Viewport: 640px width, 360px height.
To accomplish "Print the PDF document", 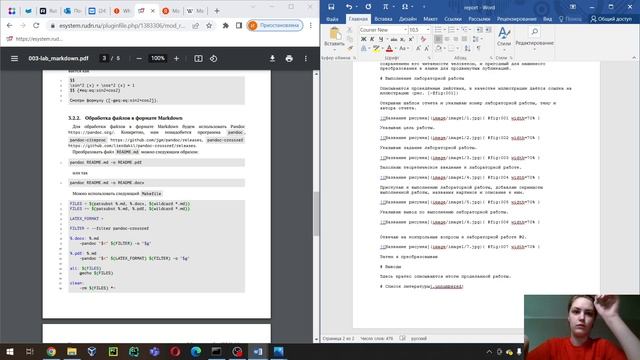I will 289,58.
